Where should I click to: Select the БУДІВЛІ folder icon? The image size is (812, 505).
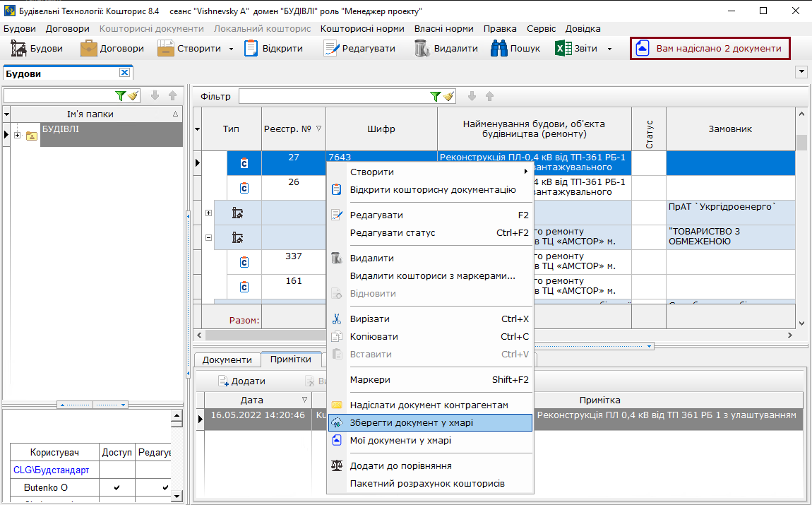point(32,136)
